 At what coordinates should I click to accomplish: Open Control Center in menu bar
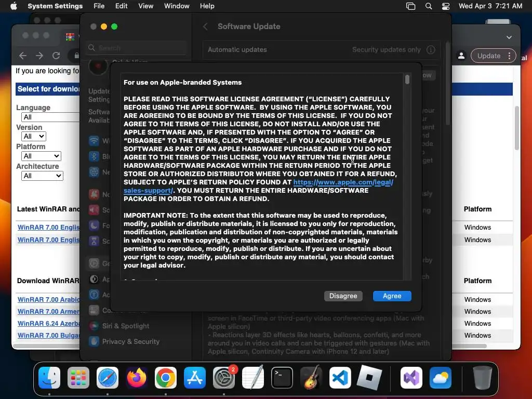coord(445,6)
